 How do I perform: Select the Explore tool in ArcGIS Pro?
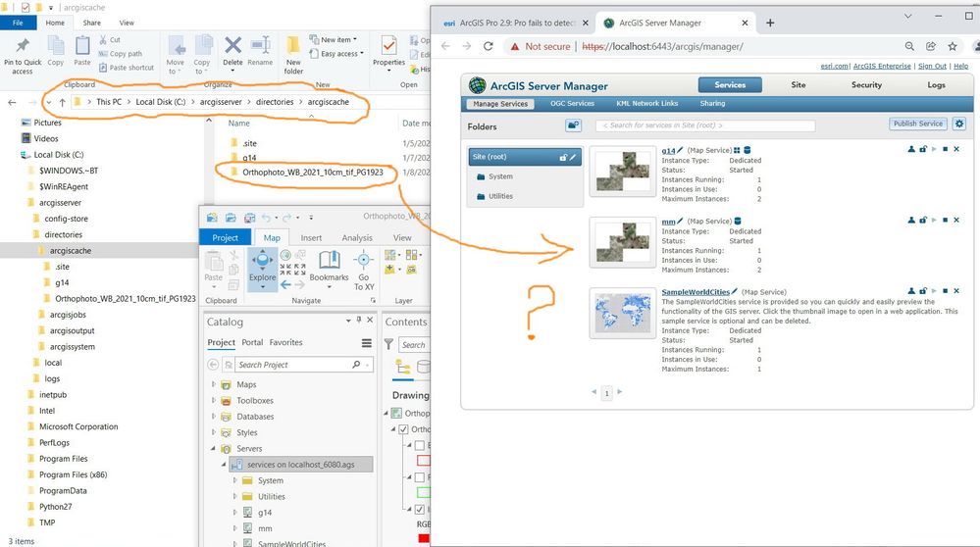click(x=263, y=269)
